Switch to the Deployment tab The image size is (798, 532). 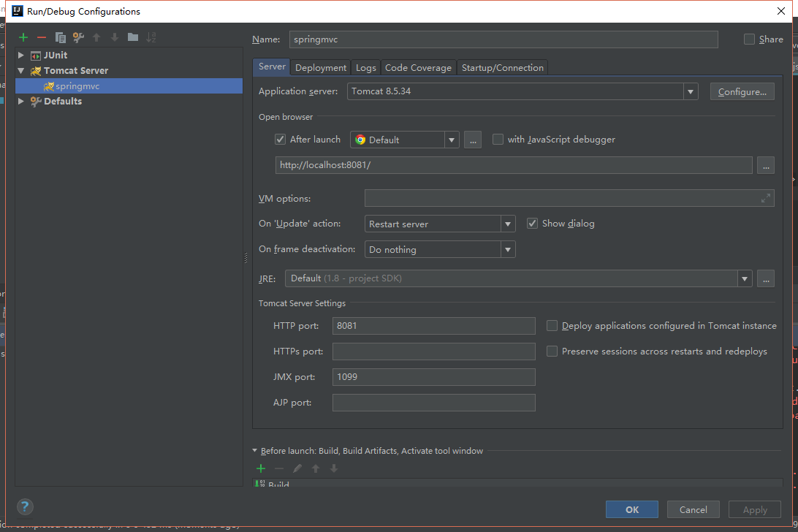[x=321, y=68]
